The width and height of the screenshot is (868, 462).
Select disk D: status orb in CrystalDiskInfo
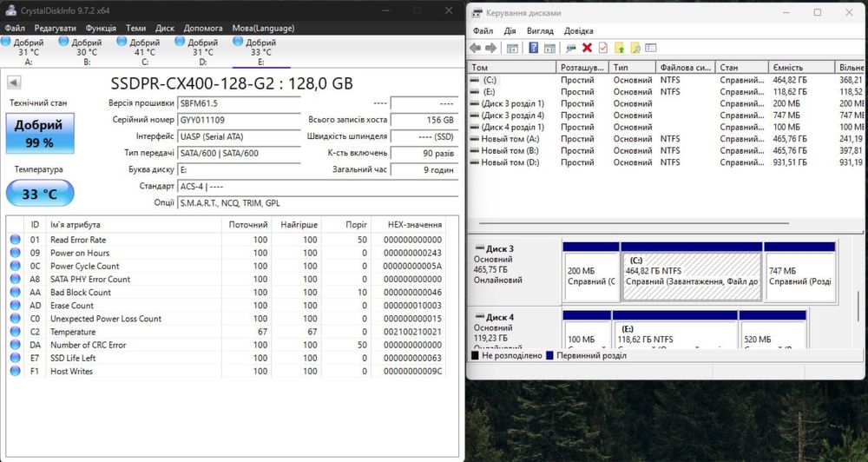(x=180, y=41)
